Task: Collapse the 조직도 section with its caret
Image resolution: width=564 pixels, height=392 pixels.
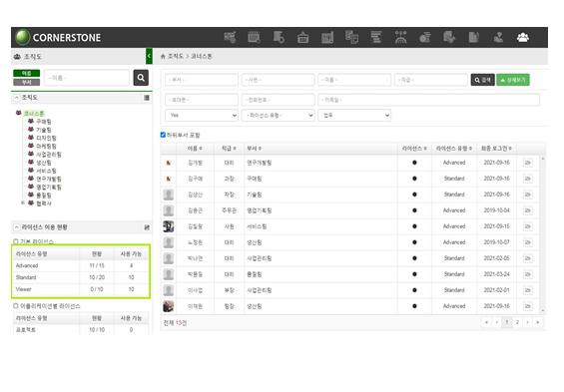Action: pyautogui.click(x=17, y=98)
